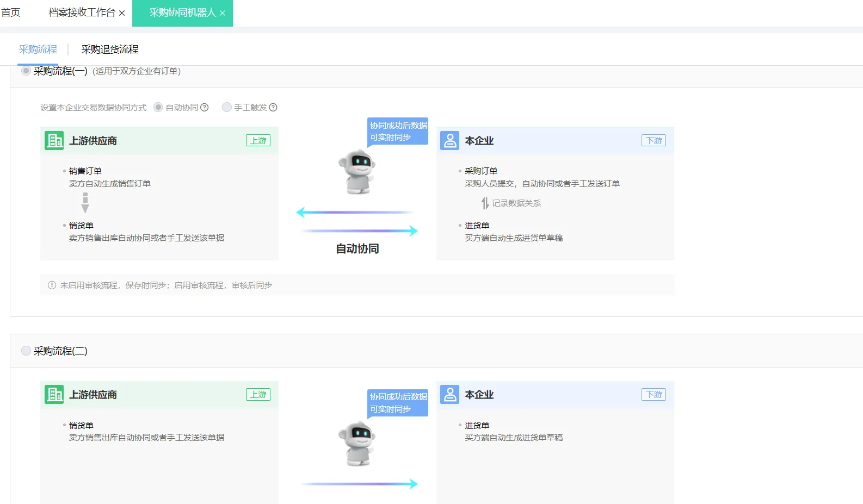Click the 采购订单 item text
Viewport: 863px width, 504px height.
pos(481,171)
